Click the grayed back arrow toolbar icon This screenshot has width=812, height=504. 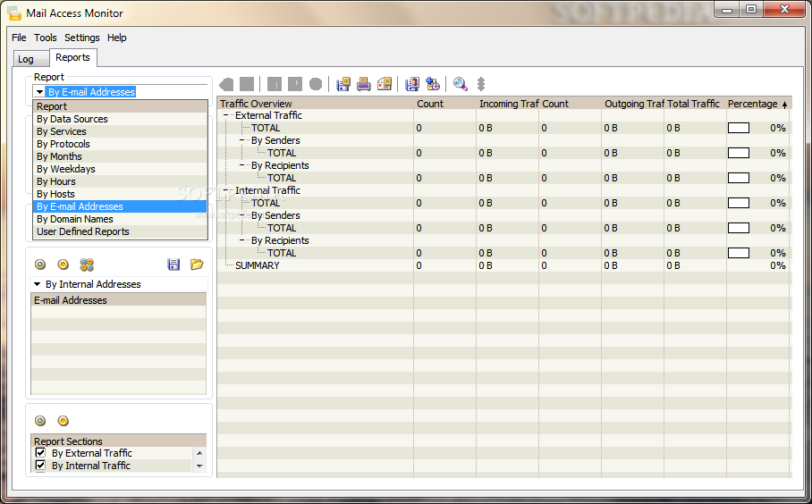(226, 84)
